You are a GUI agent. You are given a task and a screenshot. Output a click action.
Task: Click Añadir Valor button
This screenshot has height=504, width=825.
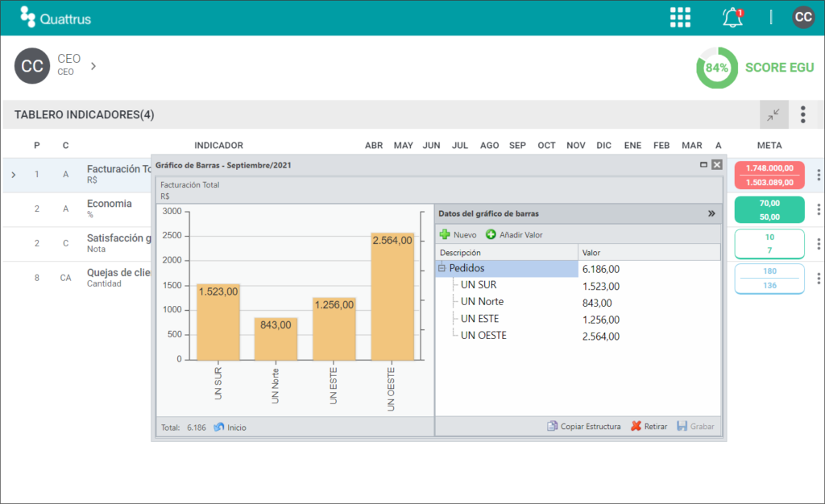point(514,234)
